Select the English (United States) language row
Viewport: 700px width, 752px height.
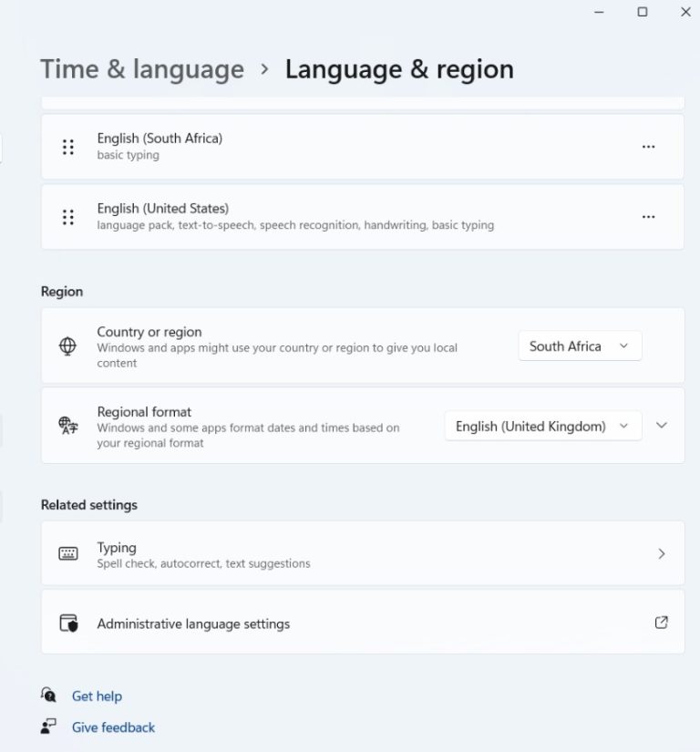tap(363, 217)
